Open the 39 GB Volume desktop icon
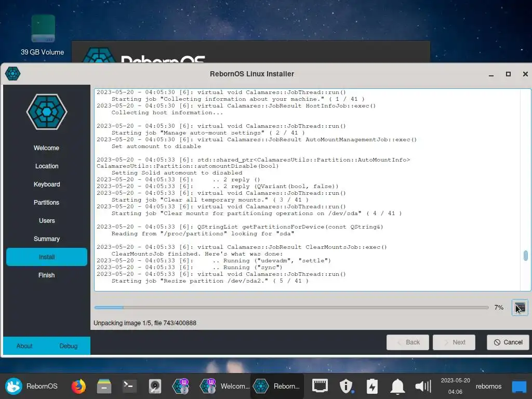The height and width of the screenshot is (399, 532). coord(43,35)
